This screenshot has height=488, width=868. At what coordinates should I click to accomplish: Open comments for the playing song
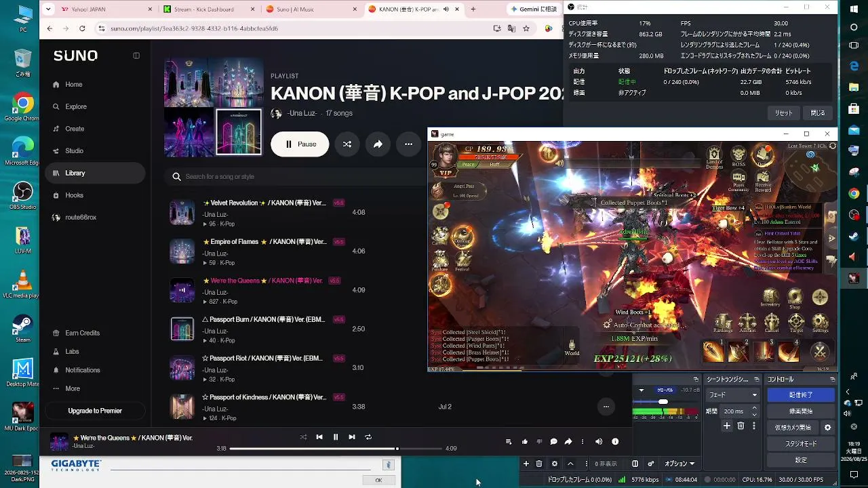554,442
